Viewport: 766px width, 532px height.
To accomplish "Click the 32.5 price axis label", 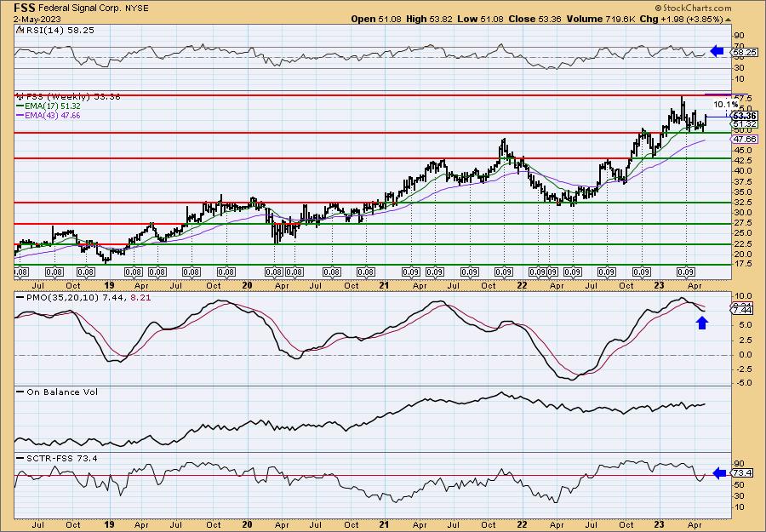I will point(741,203).
